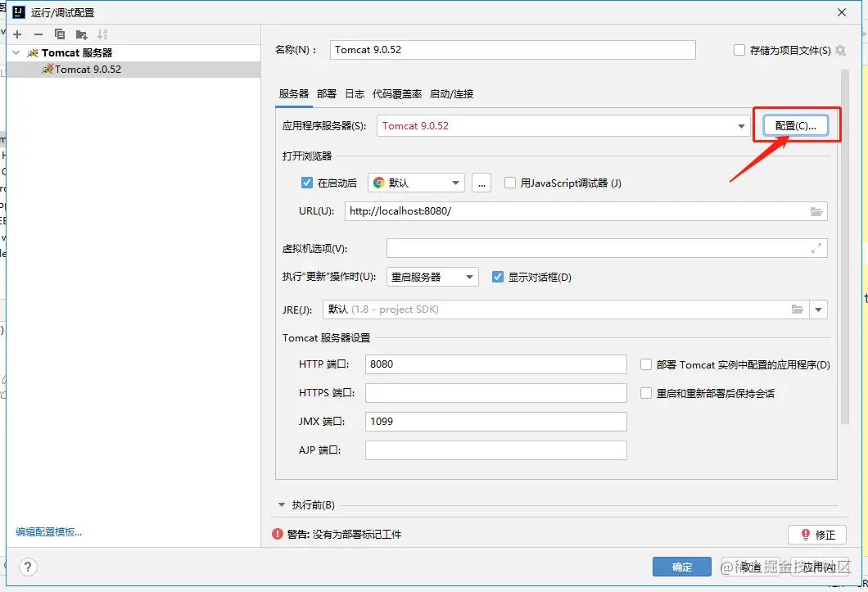Switch to 代码覆盖率 tab
Viewport: 868px width, 592px height.
(397, 93)
